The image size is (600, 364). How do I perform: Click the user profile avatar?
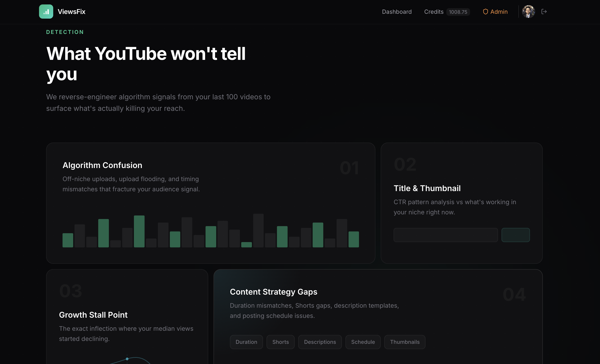click(x=528, y=12)
